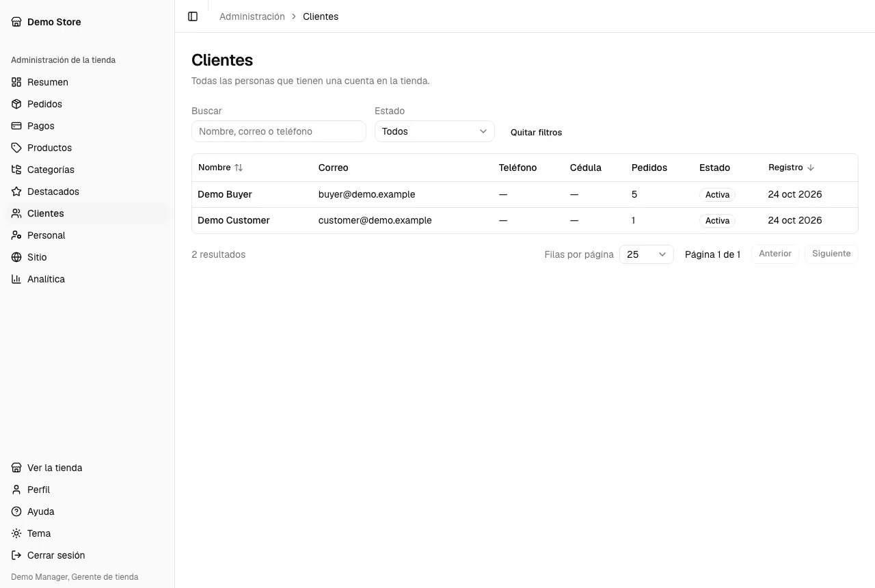875x588 pixels.
Task: Expand the Filas por página selector
Action: tap(647, 254)
